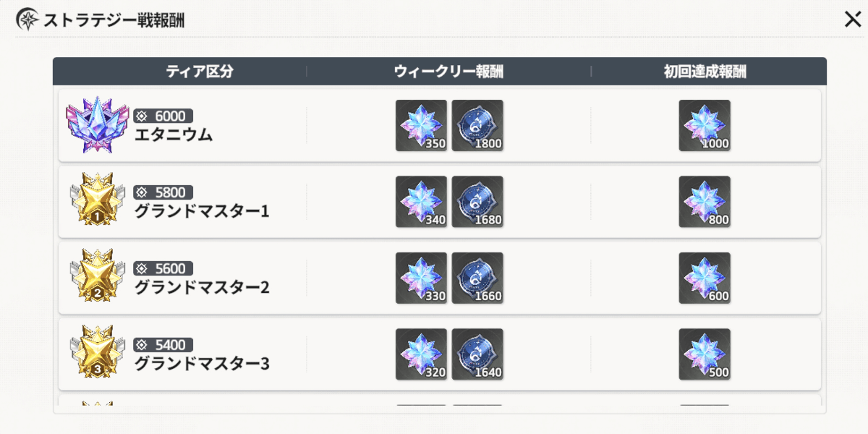
Task: Select グランドマスター1 first-clear crystal reward 800
Action: coord(705,202)
